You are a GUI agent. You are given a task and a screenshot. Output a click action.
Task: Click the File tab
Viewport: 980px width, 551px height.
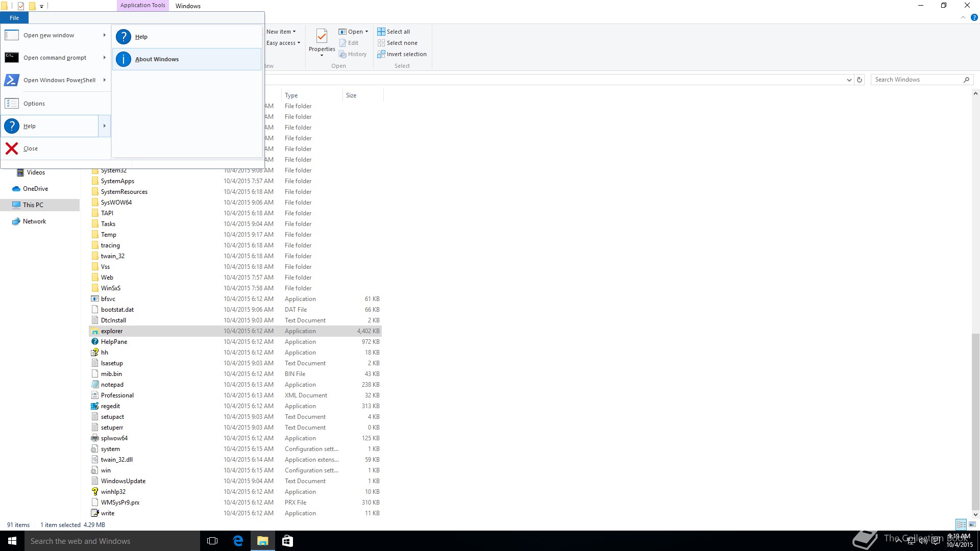click(14, 18)
